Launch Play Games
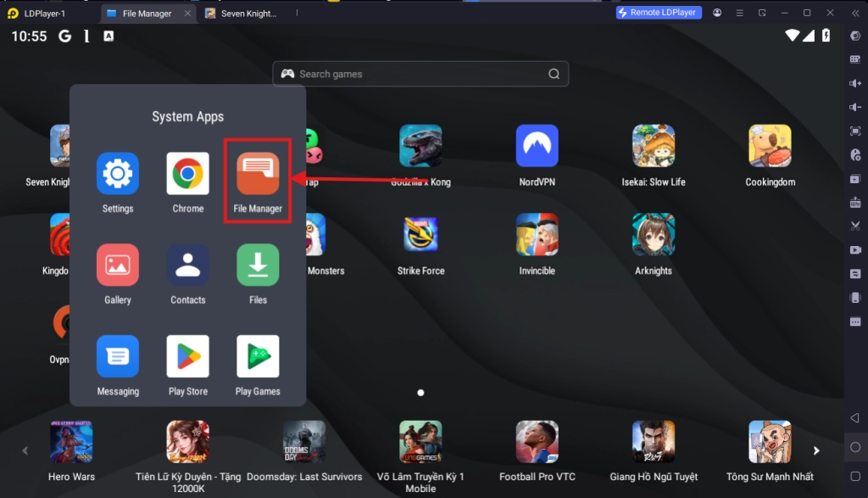Viewport: 868px width, 498px height. pyautogui.click(x=258, y=356)
